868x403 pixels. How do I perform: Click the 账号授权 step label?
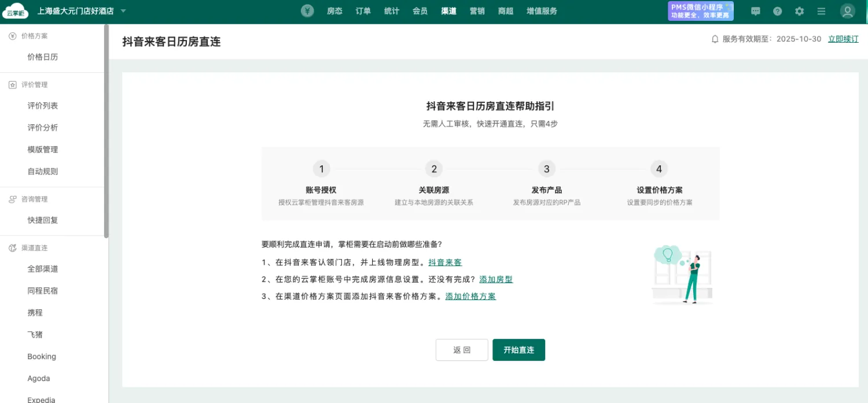(x=321, y=190)
